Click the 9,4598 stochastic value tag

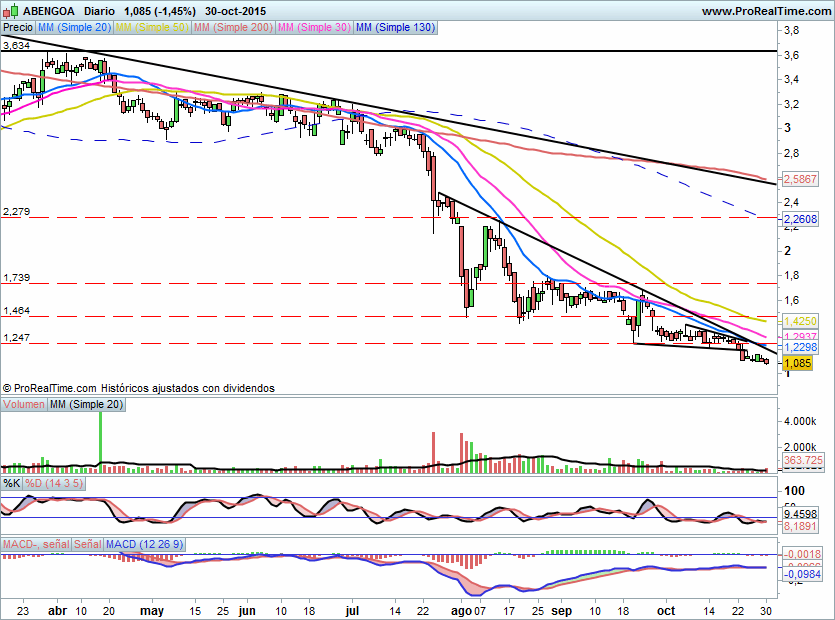point(800,515)
